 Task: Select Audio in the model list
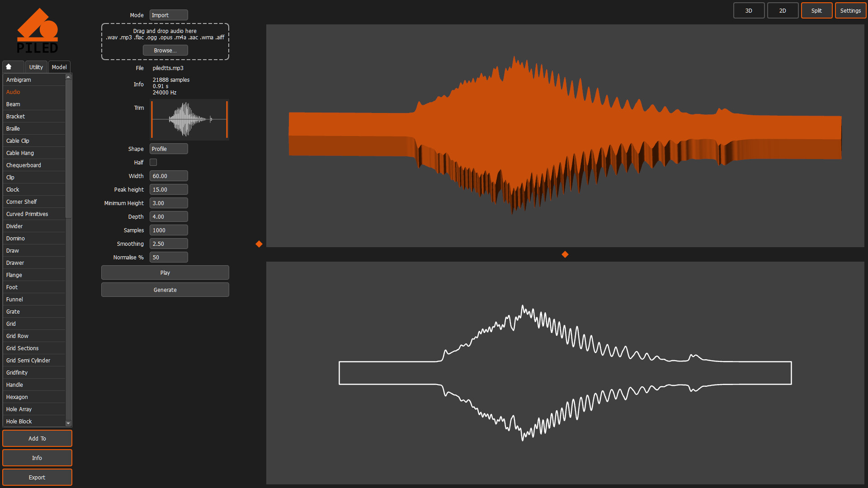click(x=34, y=92)
